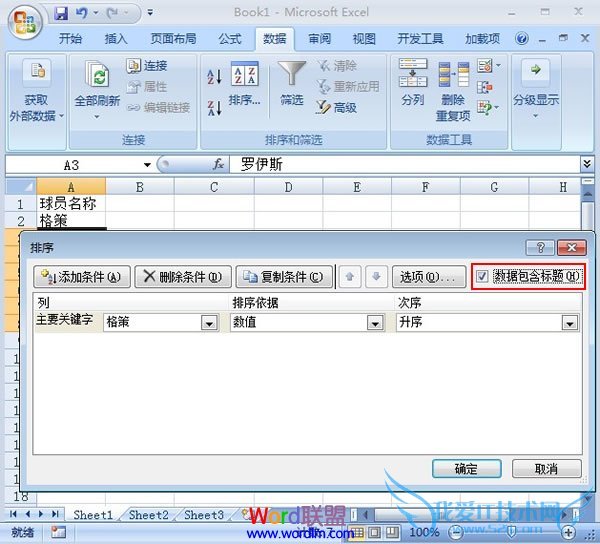The width and height of the screenshot is (600, 544).
Task: Click the formula bar showing 罗伊斯
Action: [x=405, y=165]
